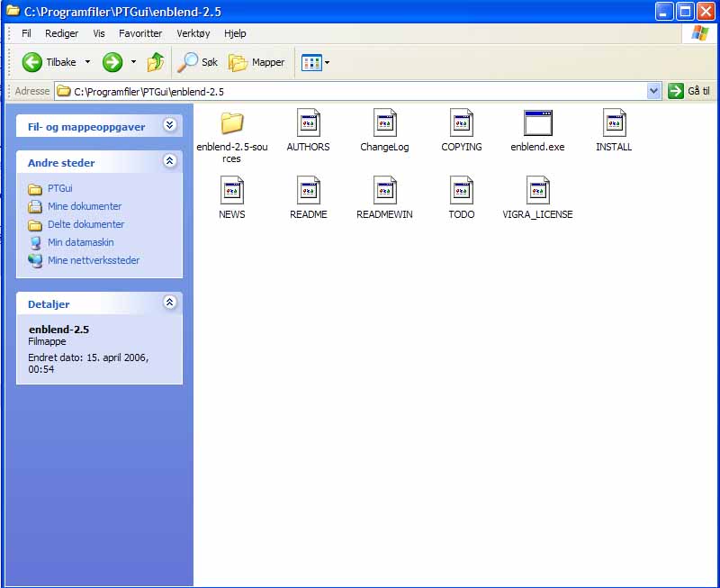Click the Min datamaskin computer icon
The height and width of the screenshot is (588, 720).
pyautogui.click(x=35, y=242)
